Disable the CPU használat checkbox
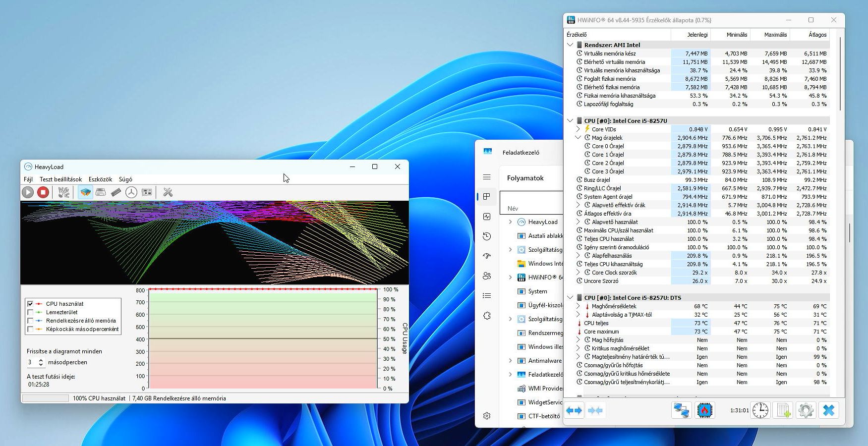This screenshot has width=868, height=446. tap(31, 304)
